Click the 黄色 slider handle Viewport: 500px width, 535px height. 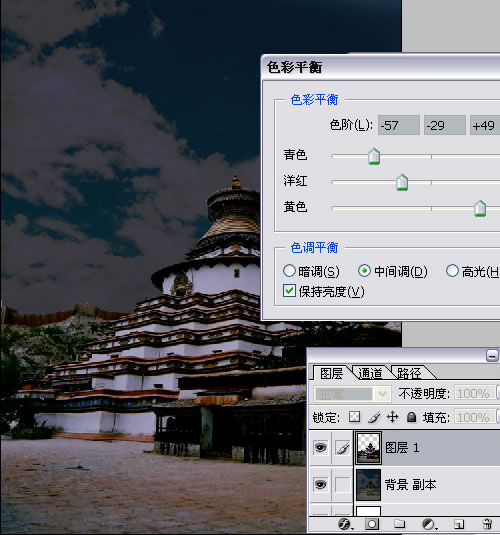coord(480,208)
